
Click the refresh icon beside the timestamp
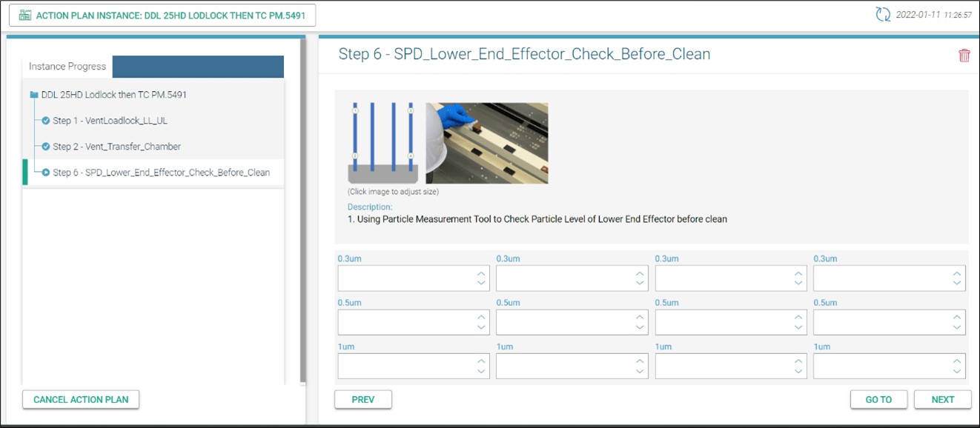tap(883, 14)
